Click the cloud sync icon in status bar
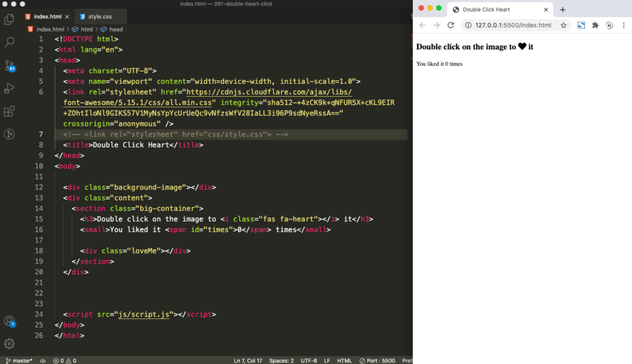The width and height of the screenshot is (632, 364). [43, 361]
